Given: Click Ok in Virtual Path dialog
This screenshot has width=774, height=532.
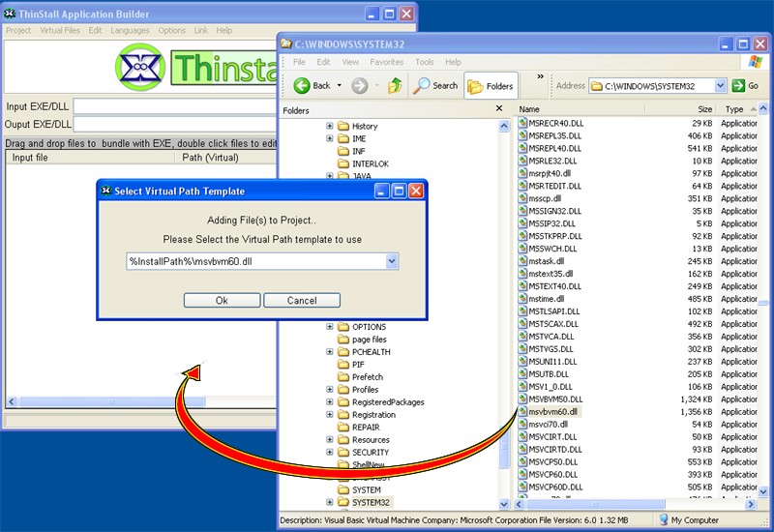Looking at the screenshot, I should click(x=222, y=301).
